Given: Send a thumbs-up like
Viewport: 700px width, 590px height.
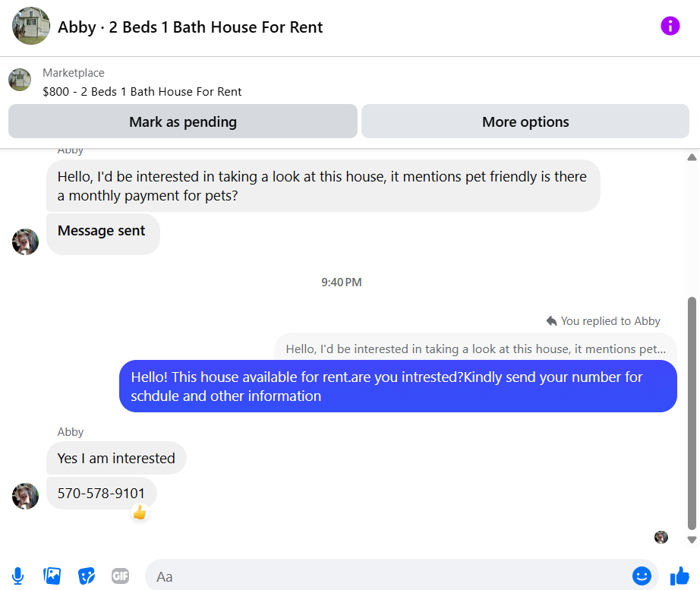Looking at the screenshot, I should 680,576.
